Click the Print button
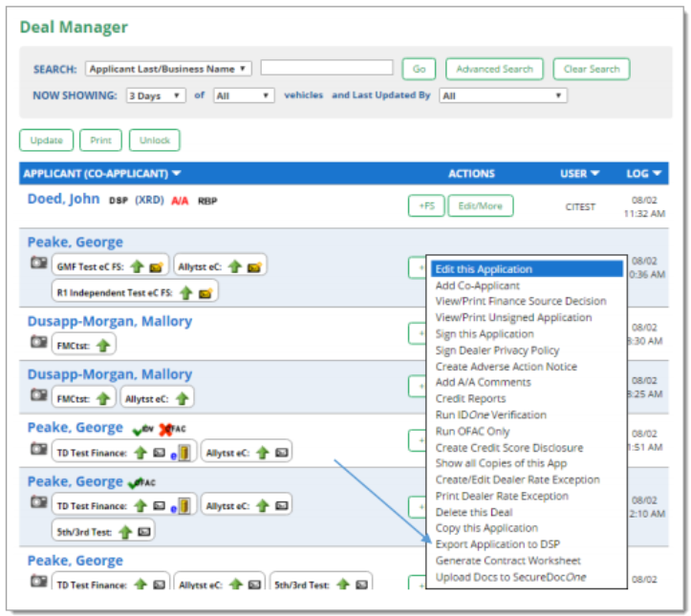The image size is (691, 616). point(100,140)
